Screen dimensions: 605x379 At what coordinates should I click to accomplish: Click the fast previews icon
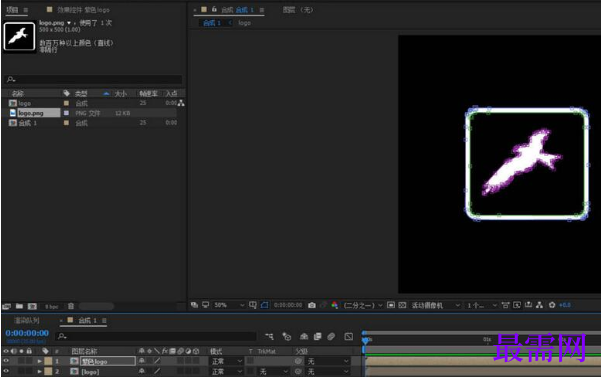click(517, 305)
